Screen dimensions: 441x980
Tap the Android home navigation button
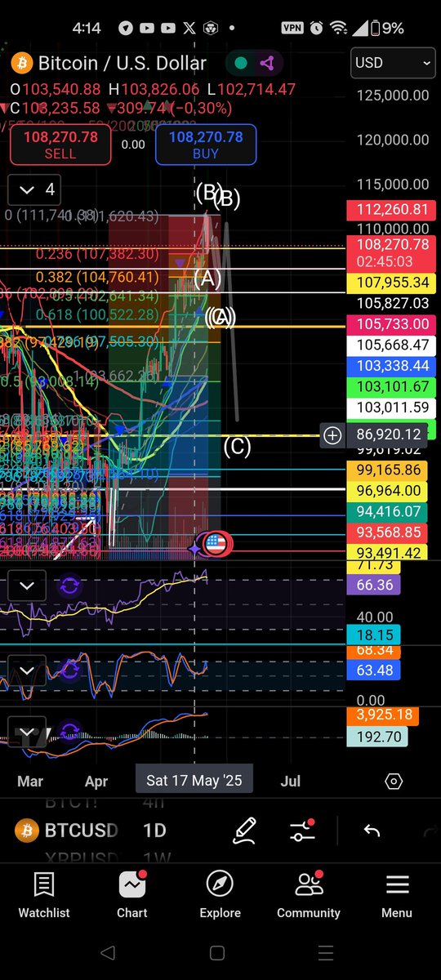click(x=217, y=953)
